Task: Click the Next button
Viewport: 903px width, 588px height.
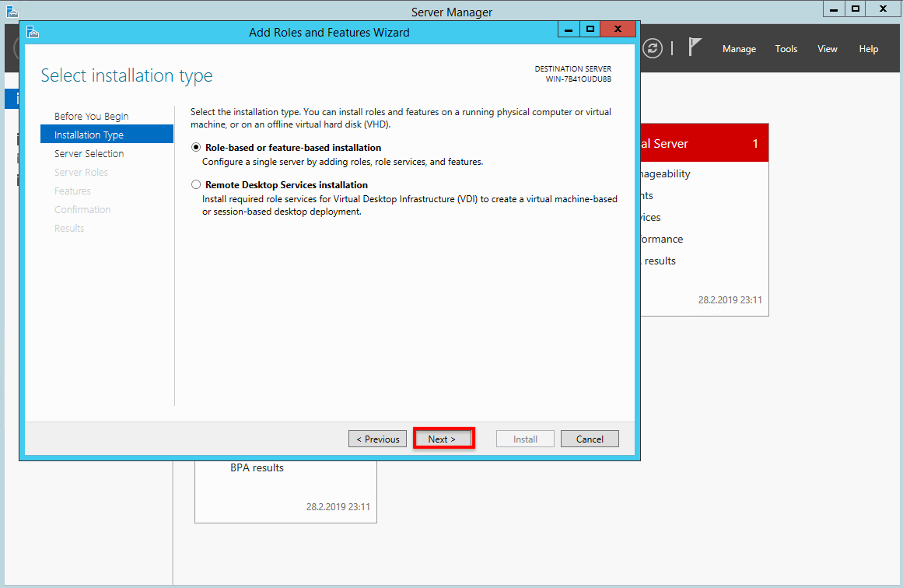Action: point(442,439)
